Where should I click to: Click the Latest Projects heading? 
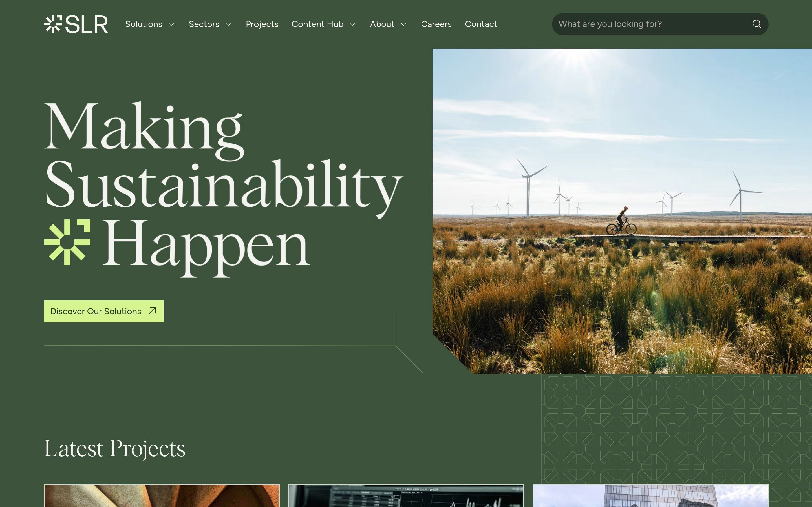point(114,448)
